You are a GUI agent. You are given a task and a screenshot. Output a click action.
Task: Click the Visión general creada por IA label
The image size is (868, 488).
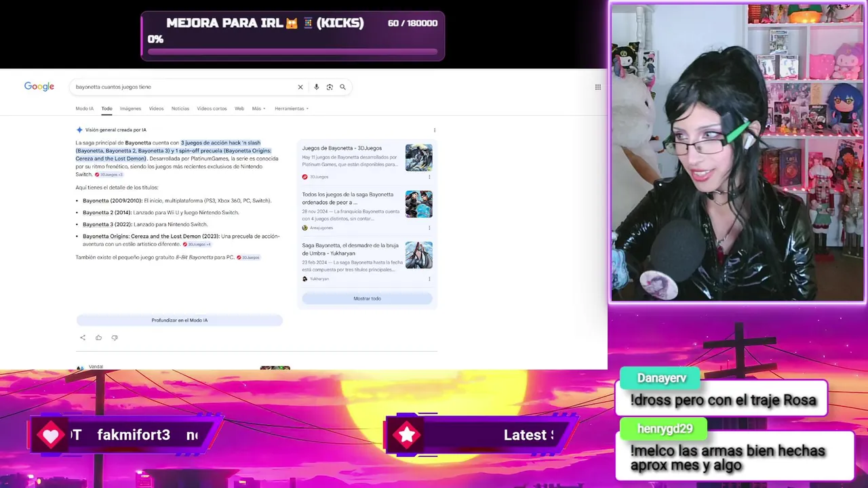coord(116,129)
